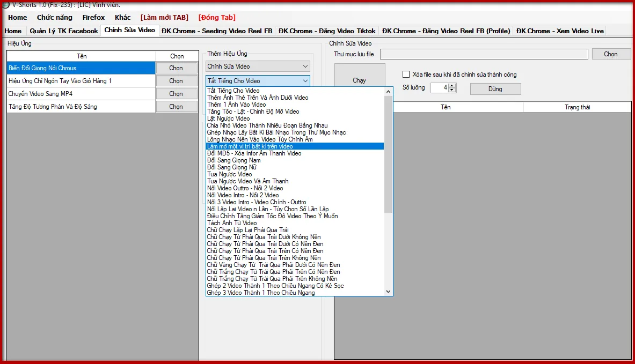Viewport: 635px width, 364px height.
Task: Click the dropdown list scroll down arrow
Action: click(389, 292)
